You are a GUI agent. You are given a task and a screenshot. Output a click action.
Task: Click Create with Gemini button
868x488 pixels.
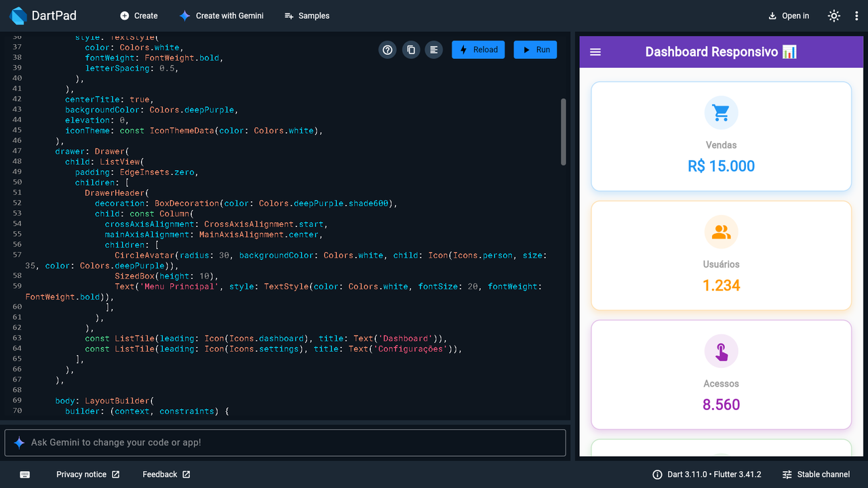click(x=222, y=16)
